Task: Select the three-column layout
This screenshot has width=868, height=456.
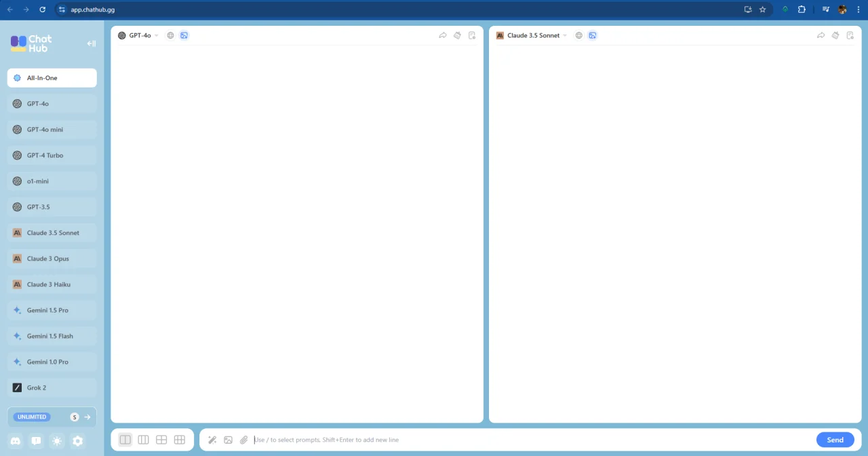Action: pos(143,440)
